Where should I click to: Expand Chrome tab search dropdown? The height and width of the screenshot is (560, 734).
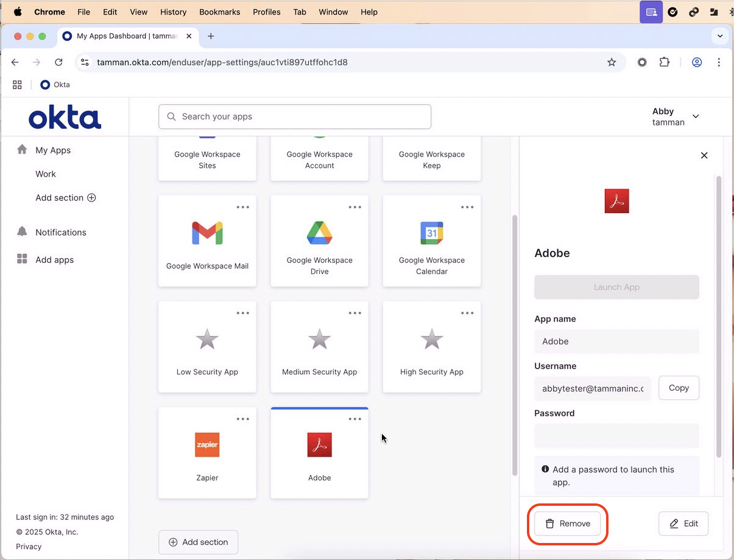point(720,36)
